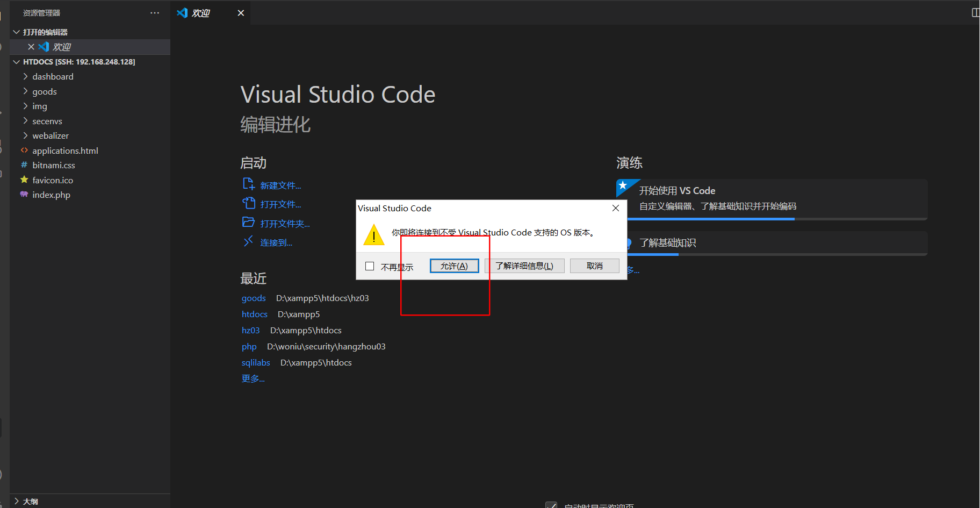Screen dimensions: 980x508
Task: Click the 允许(A) button
Action: point(454,266)
